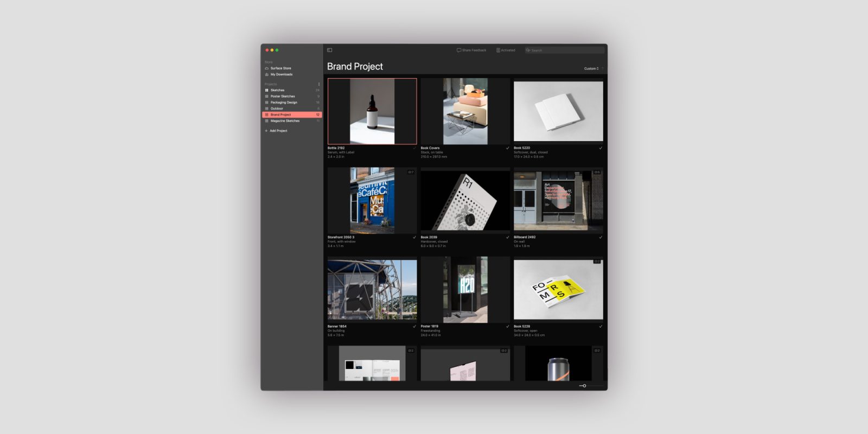
Task: Click the My Downloads tray icon
Action: [266, 74]
